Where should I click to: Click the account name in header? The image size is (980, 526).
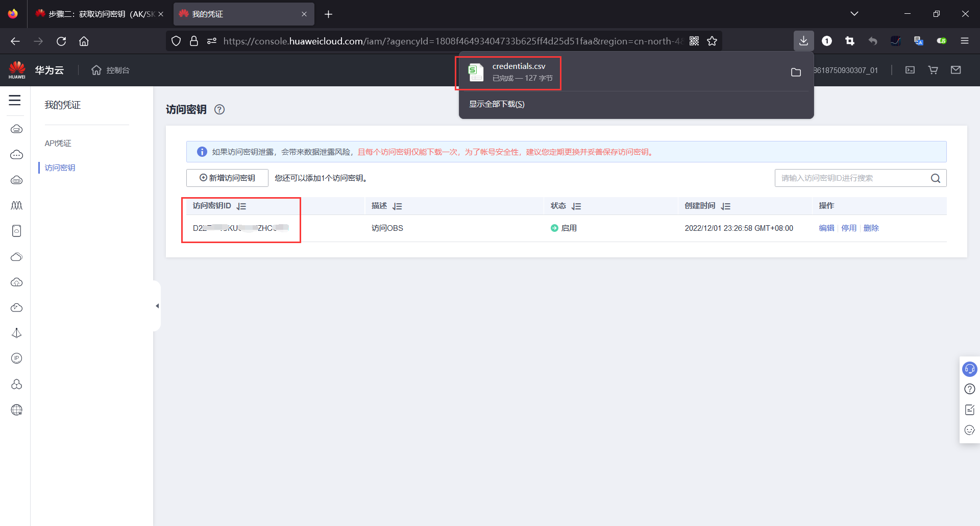[x=846, y=70]
